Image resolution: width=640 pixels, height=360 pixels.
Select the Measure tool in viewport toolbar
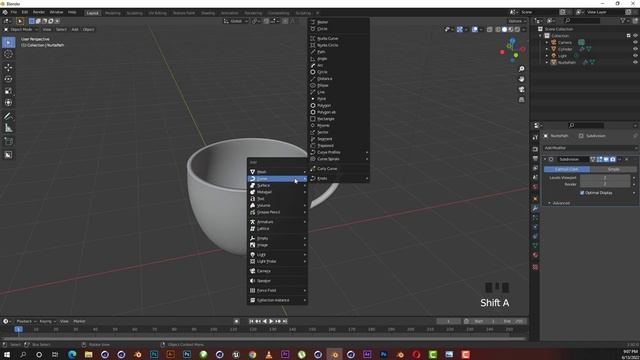(8, 128)
